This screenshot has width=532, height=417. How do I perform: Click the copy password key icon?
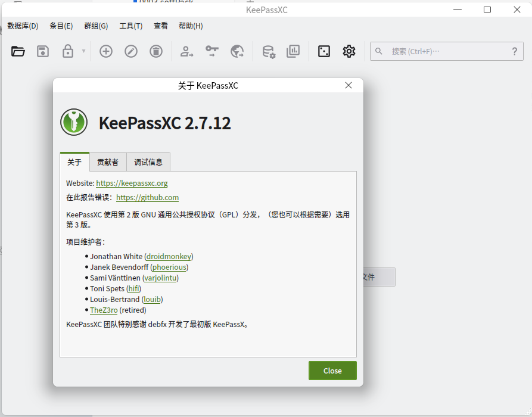click(x=212, y=52)
